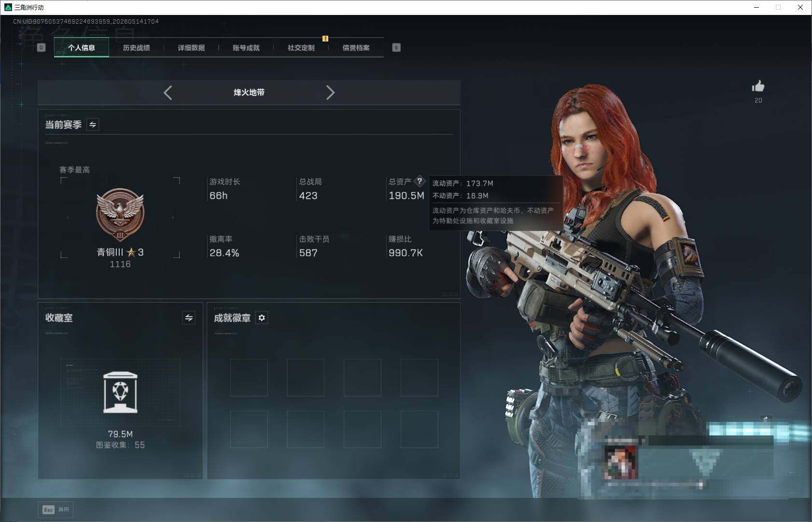Open the 收藏室 display case icon
Screen dimensions: 812x522
(120, 392)
